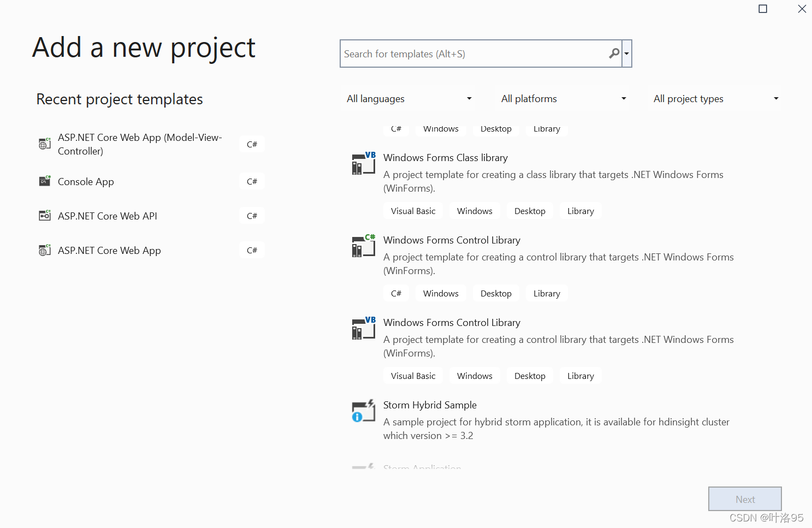
Task: Open the All languages dropdown
Action: pyautogui.click(x=409, y=99)
